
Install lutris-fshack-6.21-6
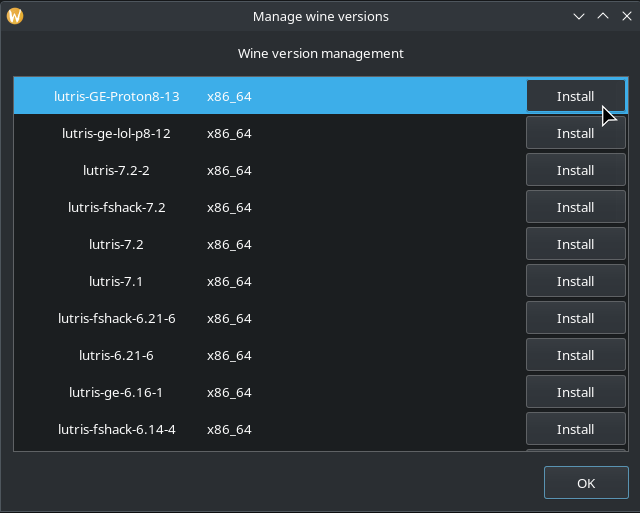576,318
